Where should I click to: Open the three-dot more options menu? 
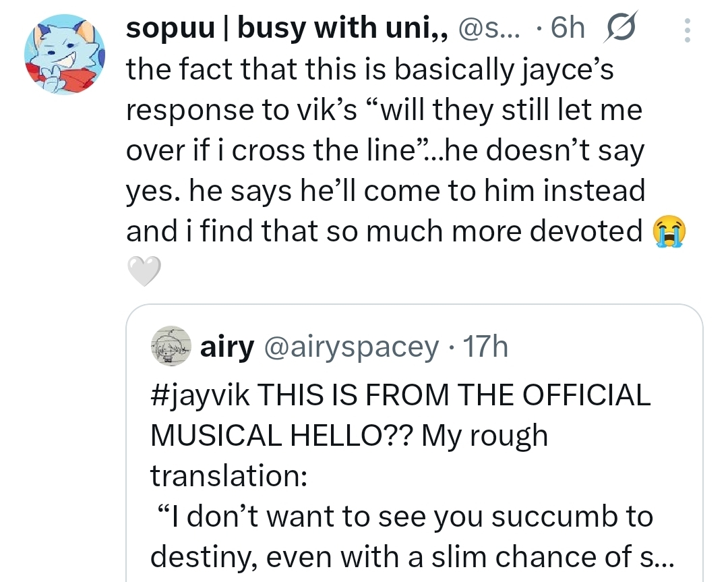tap(687, 30)
